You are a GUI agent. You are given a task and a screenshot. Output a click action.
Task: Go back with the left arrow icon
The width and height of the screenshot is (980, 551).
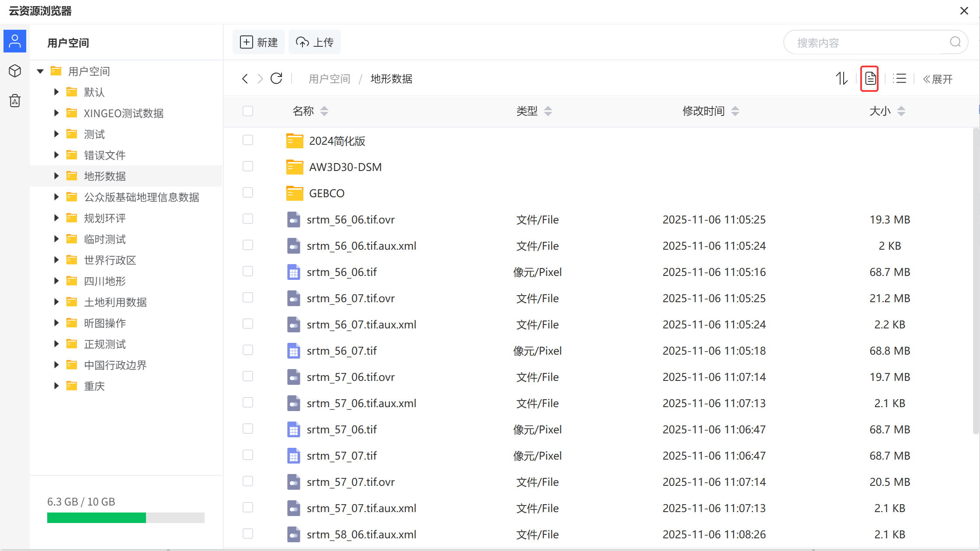click(245, 79)
